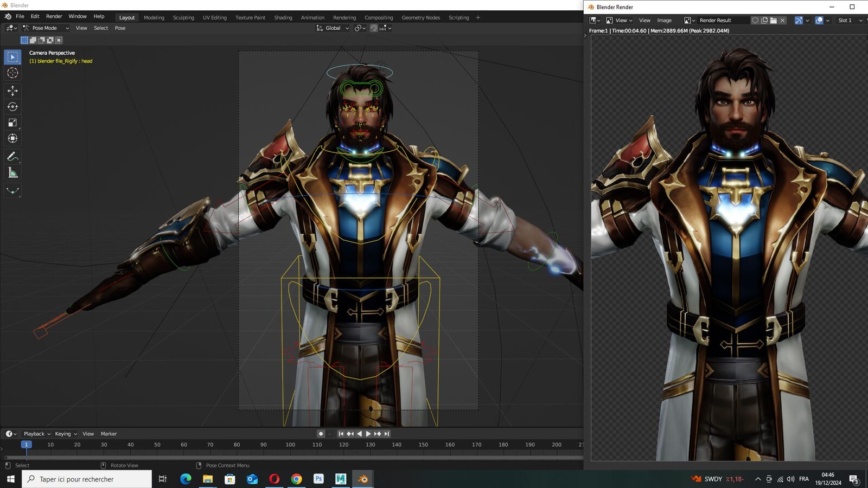Screen dimensions: 868x488
Task: Set selection mode to intersect
Action: tap(59, 40)
